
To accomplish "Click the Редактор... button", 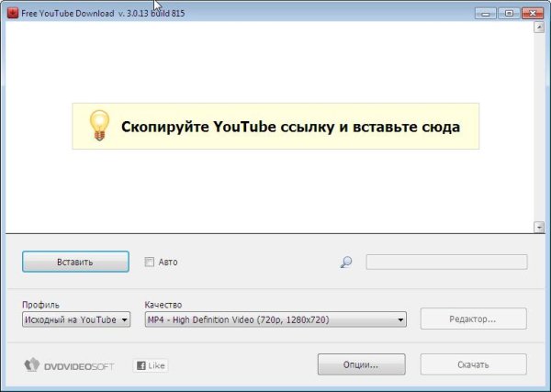I will click(473, 319).
